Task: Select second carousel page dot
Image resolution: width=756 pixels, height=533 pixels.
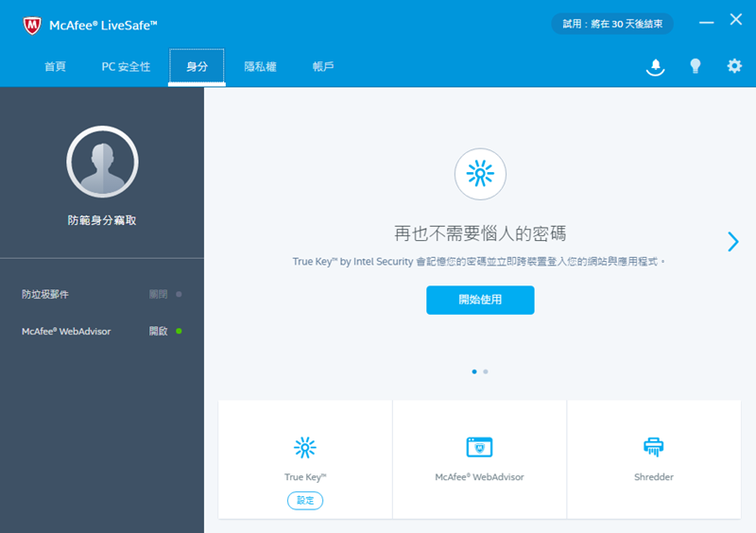Action: (486, 371)
